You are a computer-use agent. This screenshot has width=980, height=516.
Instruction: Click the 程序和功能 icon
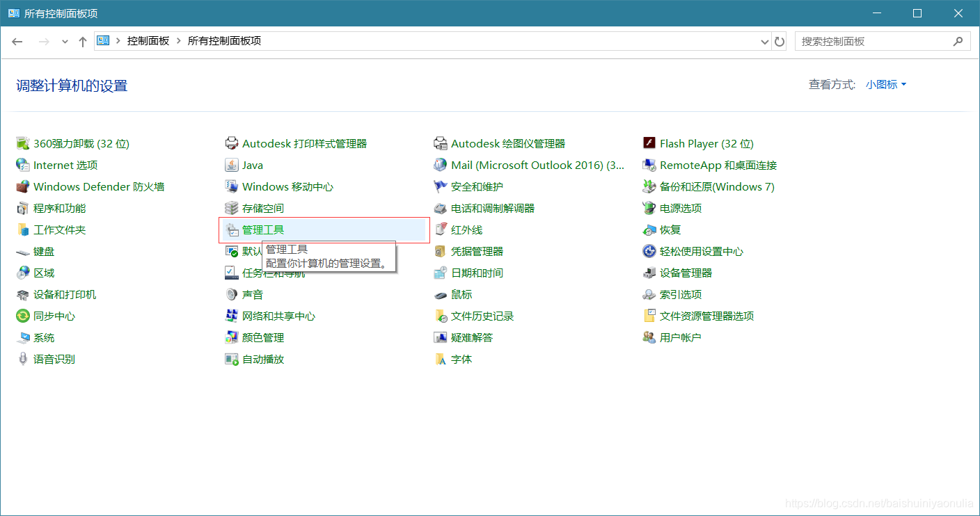click(23, 208)
